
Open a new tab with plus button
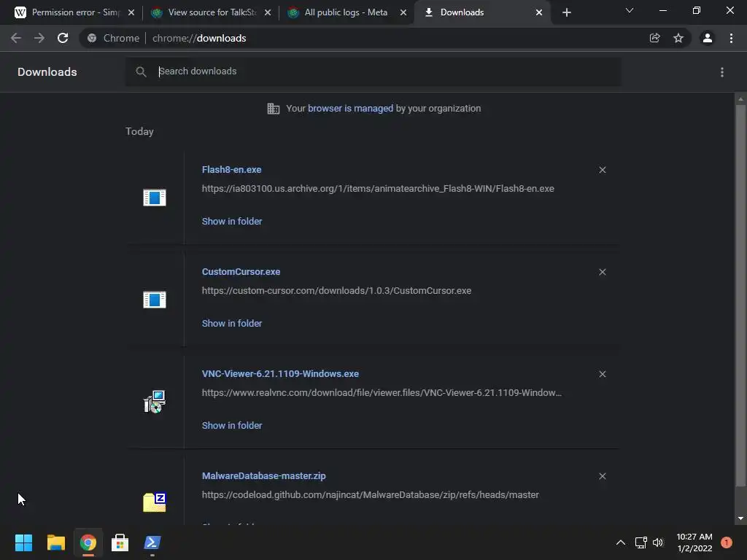566,12
